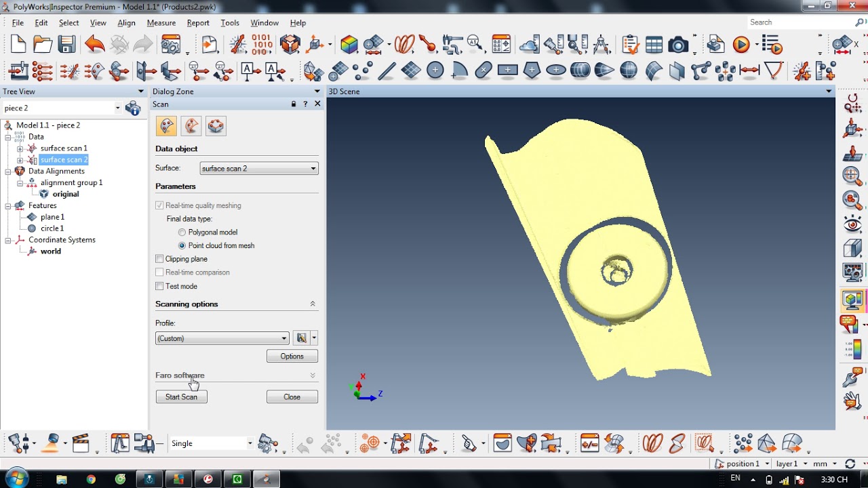Screen dimensions: 868x488
Task: Open the options gear window icon
Action: coord(170,45)
